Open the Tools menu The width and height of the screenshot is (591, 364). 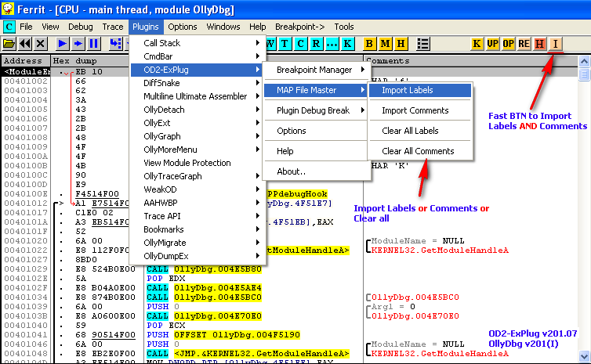pyautogui.click(x=344, y=27)
